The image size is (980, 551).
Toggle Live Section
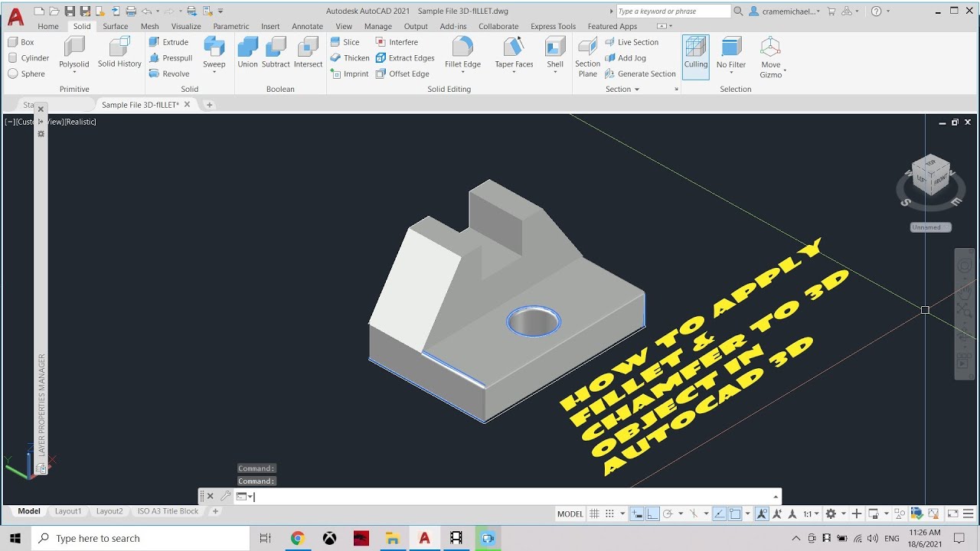632,42
